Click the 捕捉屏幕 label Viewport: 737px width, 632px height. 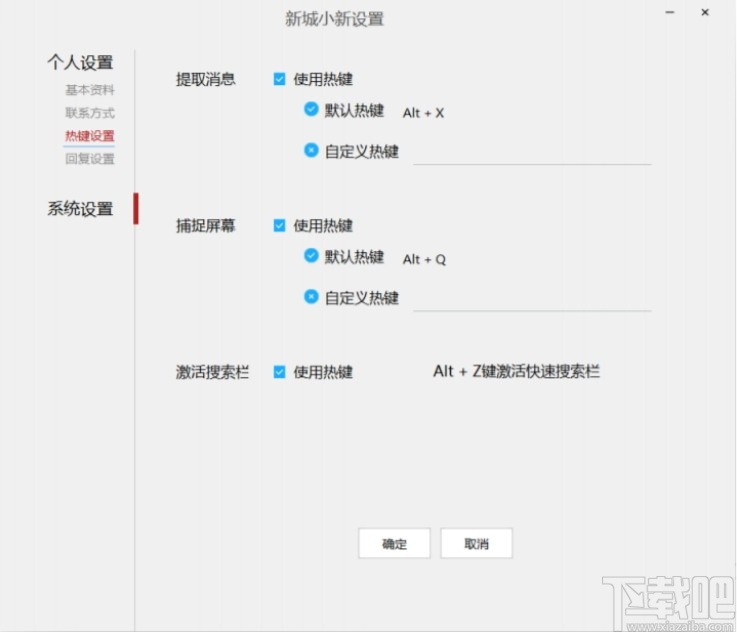[205, 226]
